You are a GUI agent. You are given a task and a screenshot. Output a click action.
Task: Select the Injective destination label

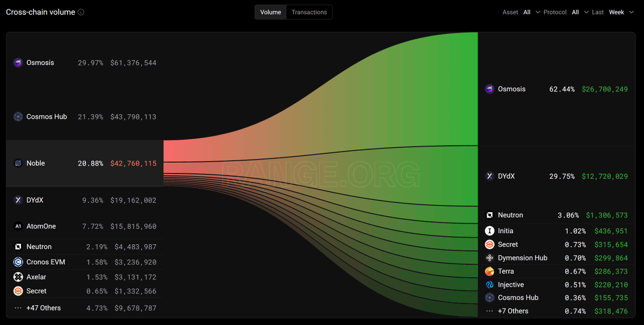tap(511, 285)
